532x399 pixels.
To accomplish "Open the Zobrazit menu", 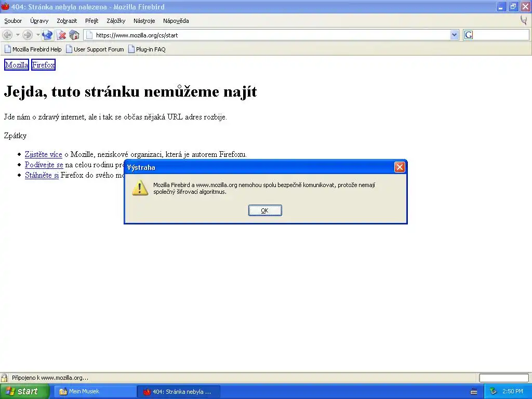I will (x=67, y=21).
